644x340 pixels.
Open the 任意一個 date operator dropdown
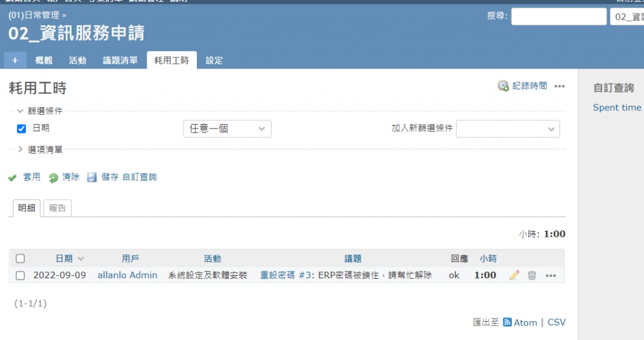tap(227, 128)
